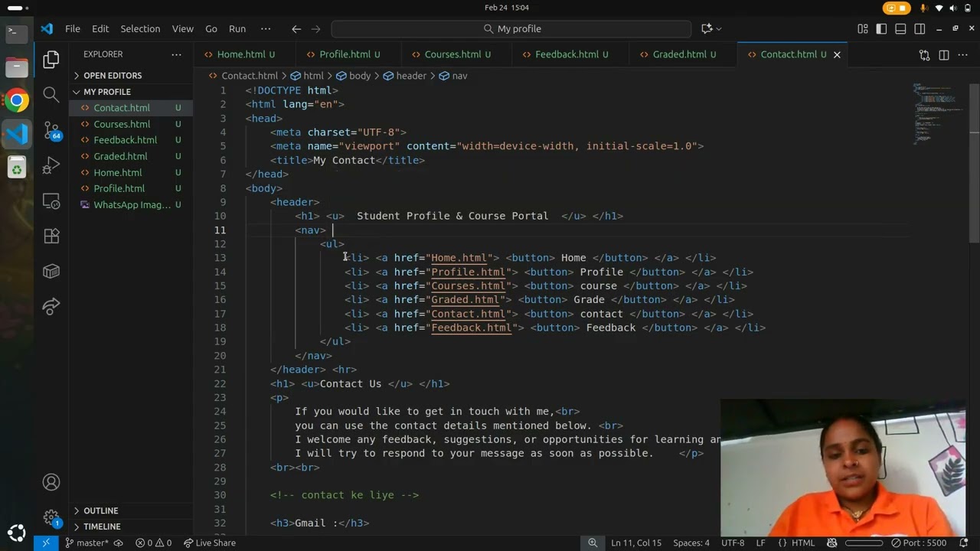Open the Remote Explorer view
Image resolution: width=980 pixels, height=551 pixels.
pyautogui.click(x=51, y=201)
